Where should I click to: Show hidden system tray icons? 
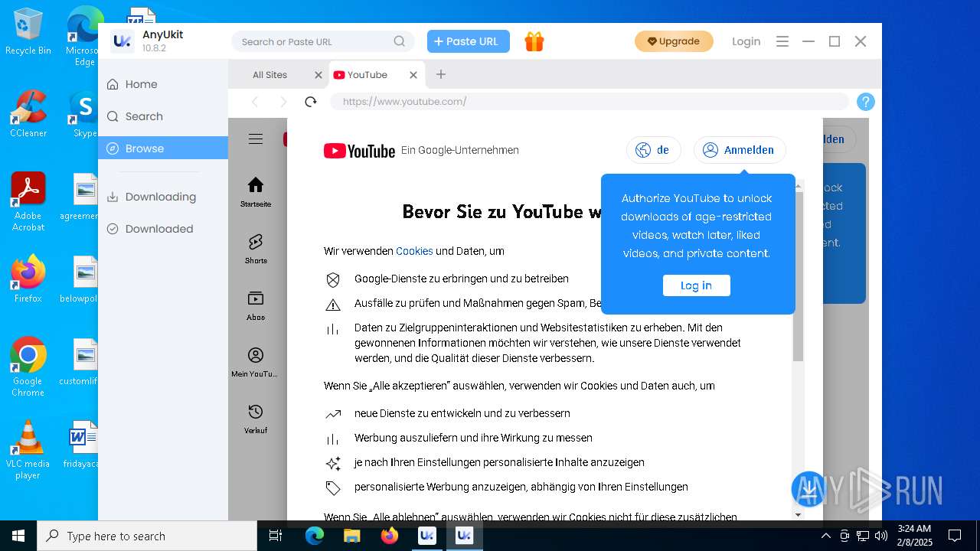pyautogui.click(x=826, y=536)
